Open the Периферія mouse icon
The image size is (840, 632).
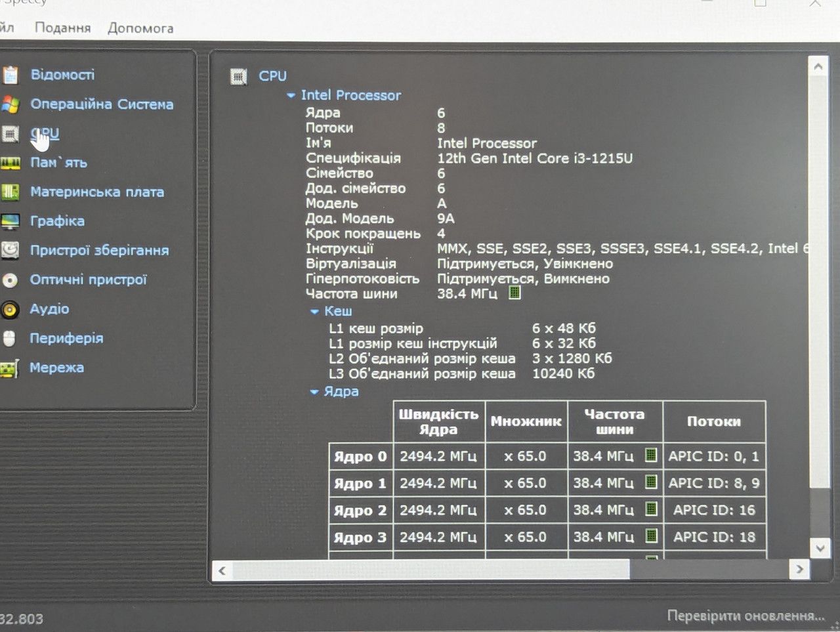tap(9, 339)
